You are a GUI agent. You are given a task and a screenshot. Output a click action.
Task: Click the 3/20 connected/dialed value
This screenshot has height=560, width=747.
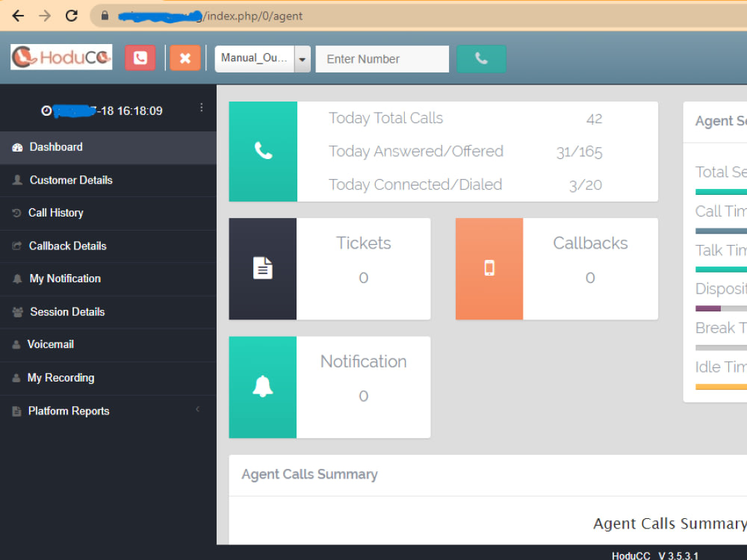pyautogui.click(x=586, y=184)
